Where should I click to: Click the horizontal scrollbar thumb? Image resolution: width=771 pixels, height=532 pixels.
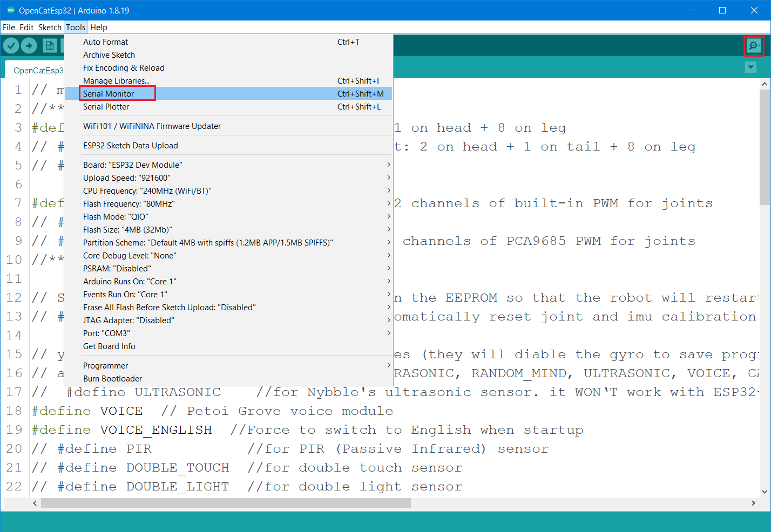tap(226, 503)
